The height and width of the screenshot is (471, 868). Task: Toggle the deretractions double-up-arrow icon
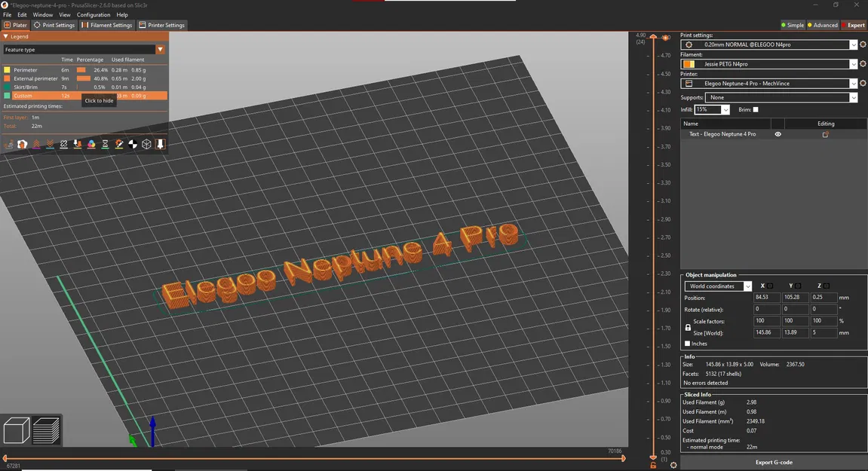pos(36,144)
